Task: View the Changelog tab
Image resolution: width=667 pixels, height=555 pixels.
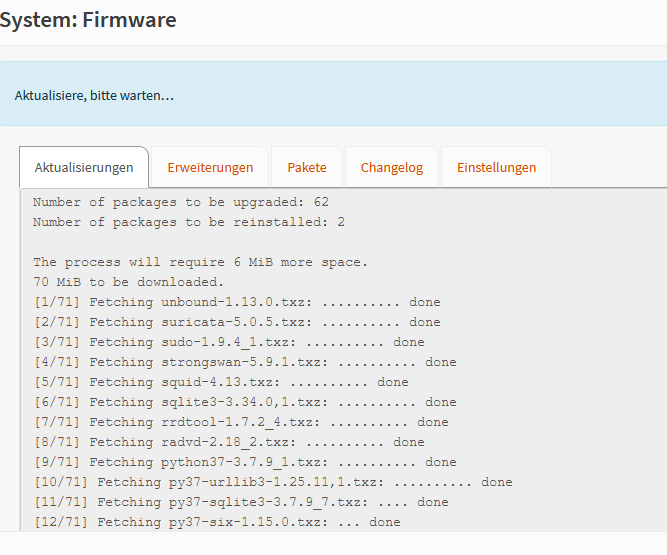Action: click(x=392, y=168)
